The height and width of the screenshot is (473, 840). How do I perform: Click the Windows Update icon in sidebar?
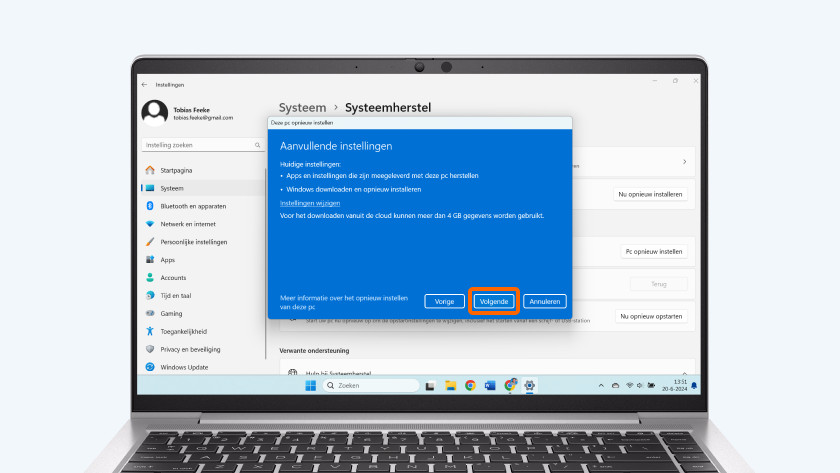[150, 367]
